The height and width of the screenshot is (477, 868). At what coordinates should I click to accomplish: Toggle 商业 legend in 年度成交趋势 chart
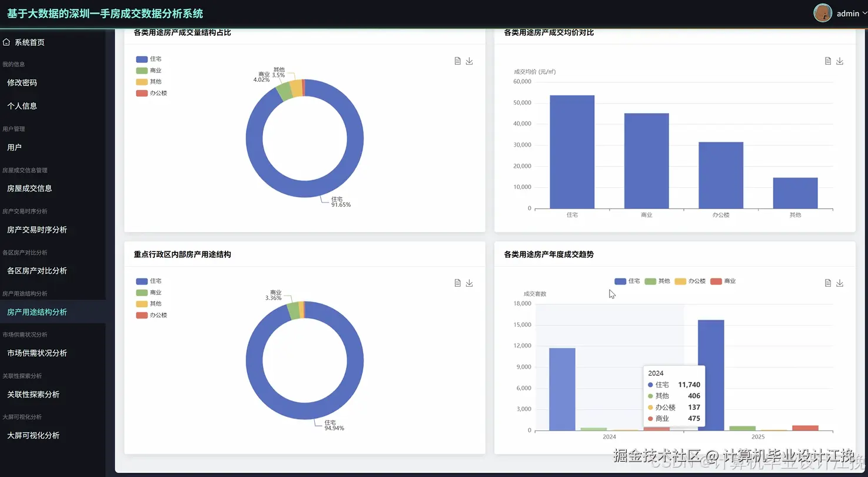point(723,281)
